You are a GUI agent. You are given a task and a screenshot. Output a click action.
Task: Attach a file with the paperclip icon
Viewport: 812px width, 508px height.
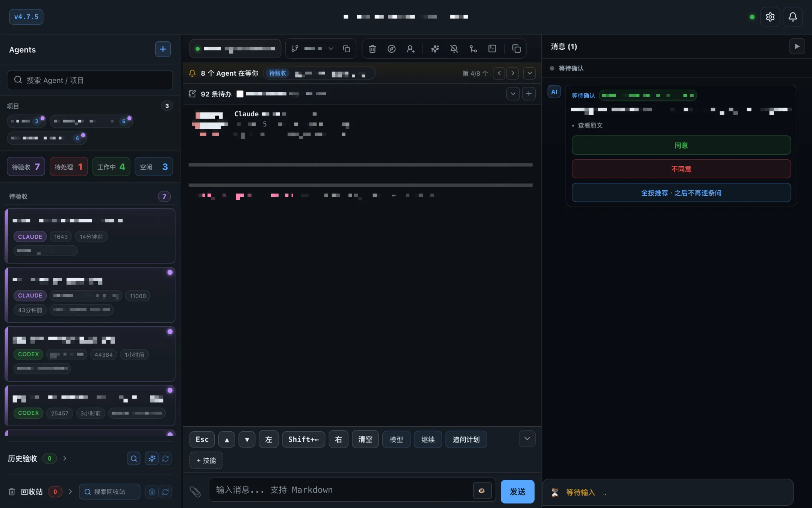(x=195, y=491)
